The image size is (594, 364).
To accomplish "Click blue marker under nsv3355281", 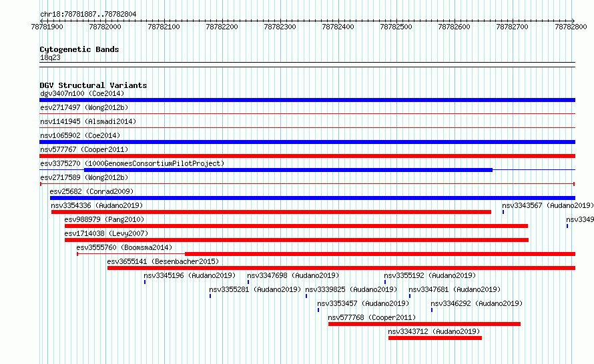I will click(210, 296).
